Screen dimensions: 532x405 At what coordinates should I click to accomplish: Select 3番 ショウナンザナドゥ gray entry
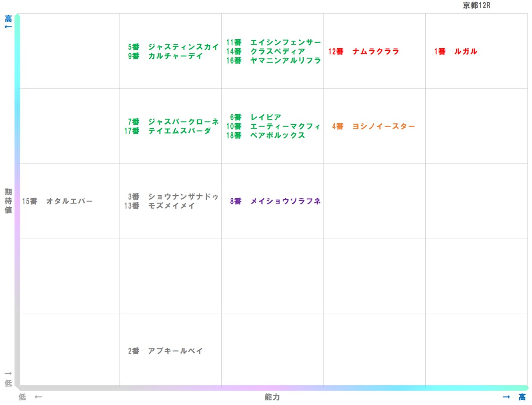[173, 197]
